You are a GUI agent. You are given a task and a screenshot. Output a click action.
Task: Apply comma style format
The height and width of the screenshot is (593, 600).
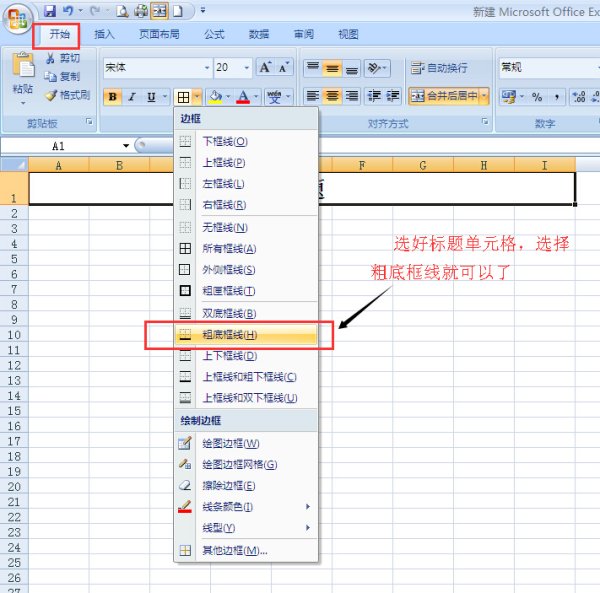coord(556,97)
